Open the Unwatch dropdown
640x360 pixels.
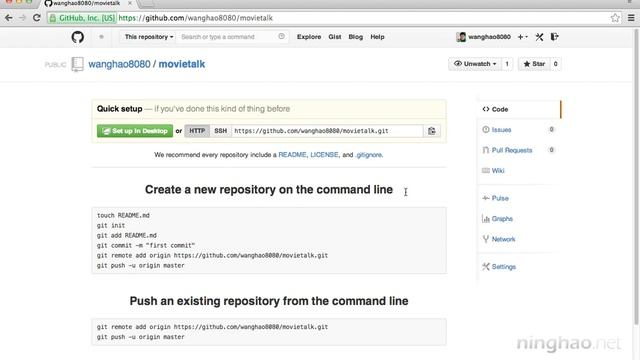point(475,64)
